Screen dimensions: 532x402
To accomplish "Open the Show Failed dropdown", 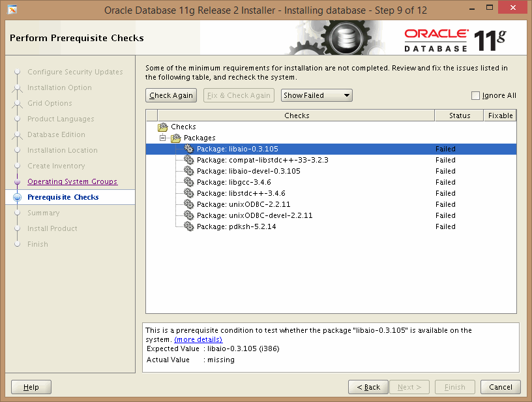I will (317, 95).
